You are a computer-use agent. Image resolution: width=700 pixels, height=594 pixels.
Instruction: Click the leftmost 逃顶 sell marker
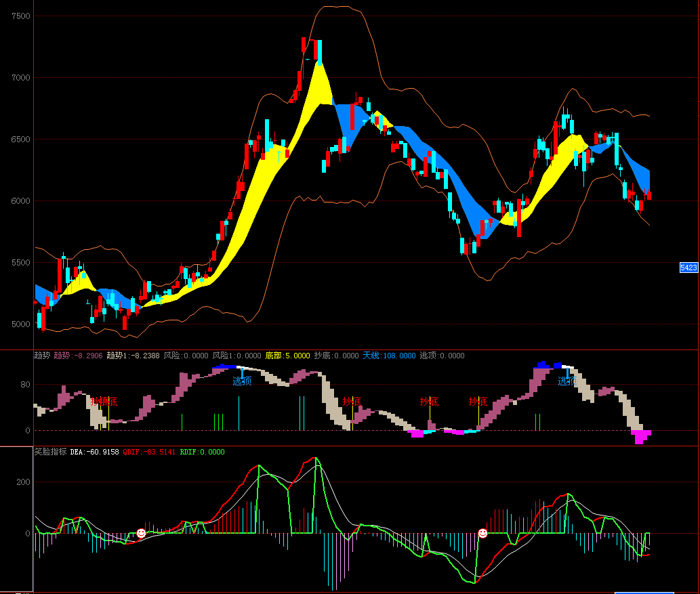click(242, 381)
